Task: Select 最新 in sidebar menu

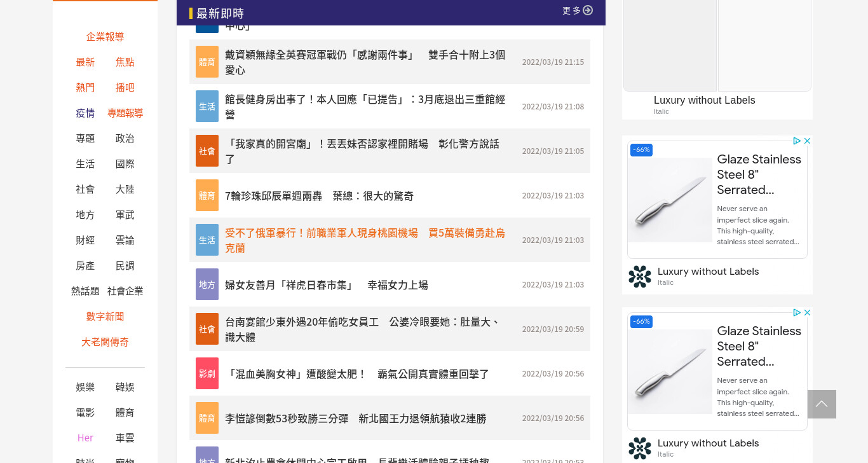Action: [85, 62]
